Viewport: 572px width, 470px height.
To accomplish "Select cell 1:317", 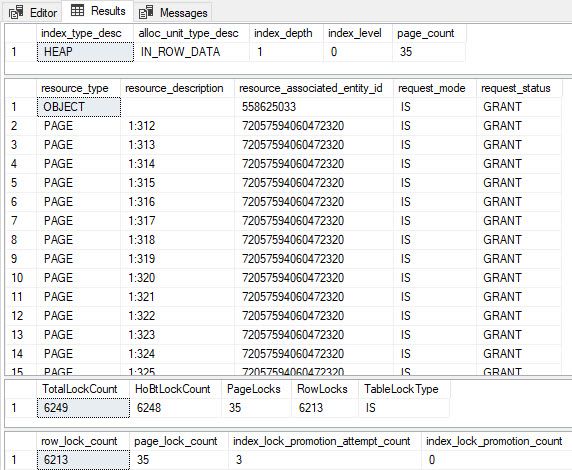I will coord(177,221).
